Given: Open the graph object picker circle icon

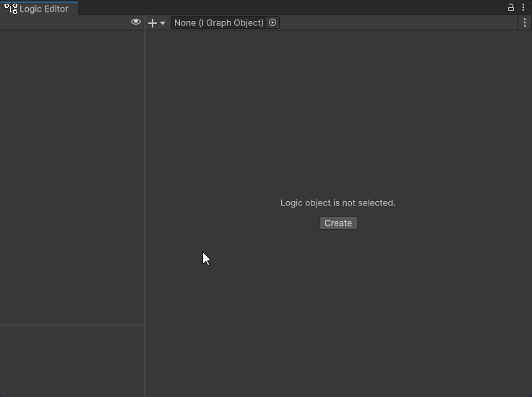Looking at the screenshot, I should pos(273,22).
